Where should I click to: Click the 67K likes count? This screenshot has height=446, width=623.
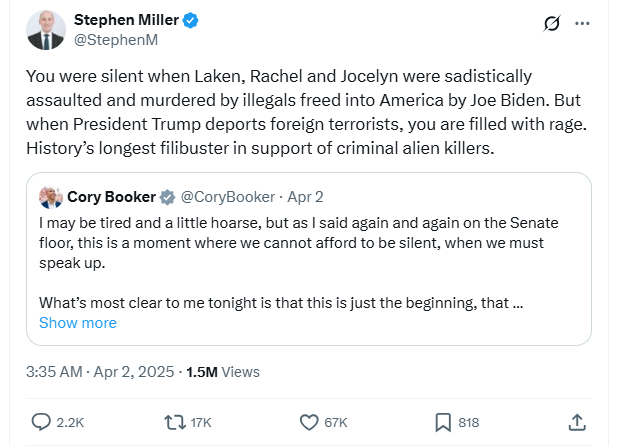coord(335,422)
